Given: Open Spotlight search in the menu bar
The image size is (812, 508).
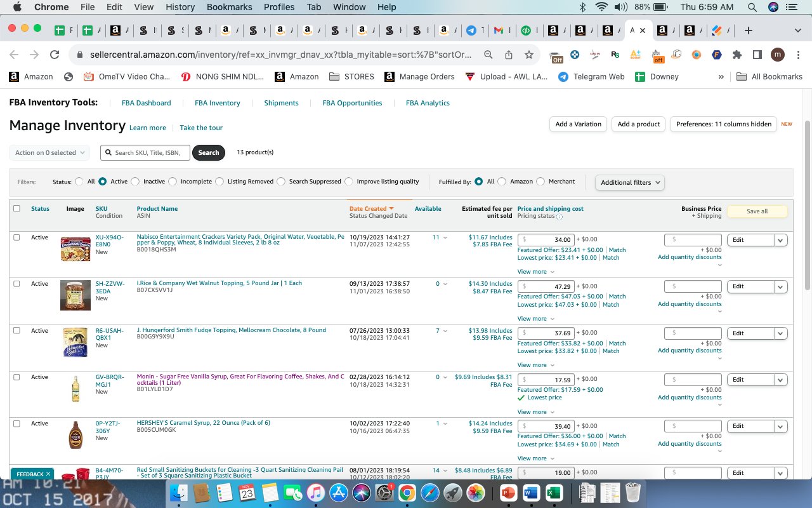Looking at the screenshot, I should (752, 7).
